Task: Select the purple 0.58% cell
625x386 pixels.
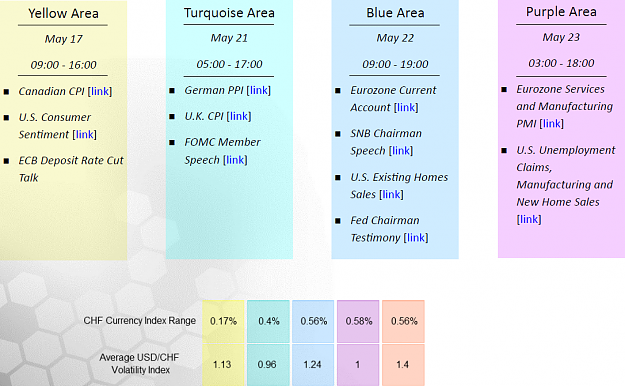Action: coord(358,321)
